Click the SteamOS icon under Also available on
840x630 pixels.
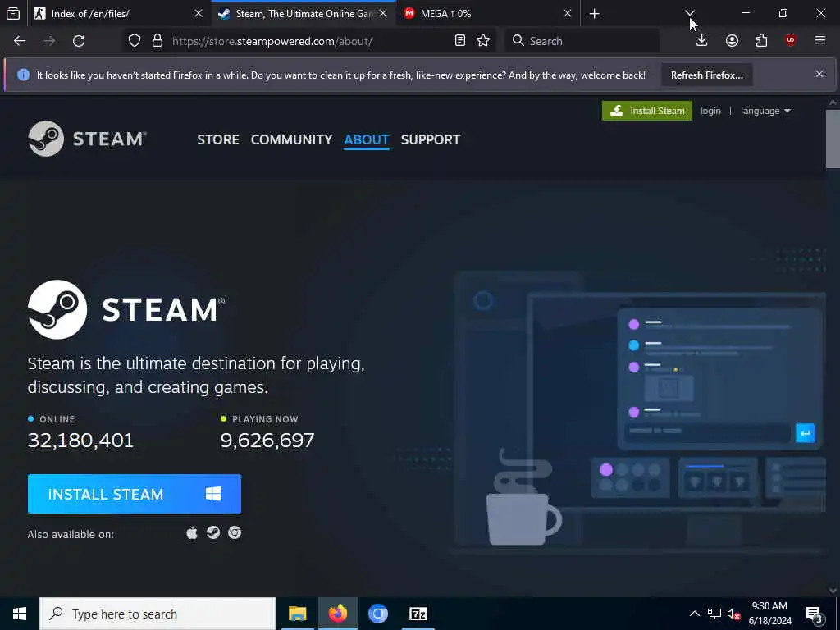click(x=213, y=532)
